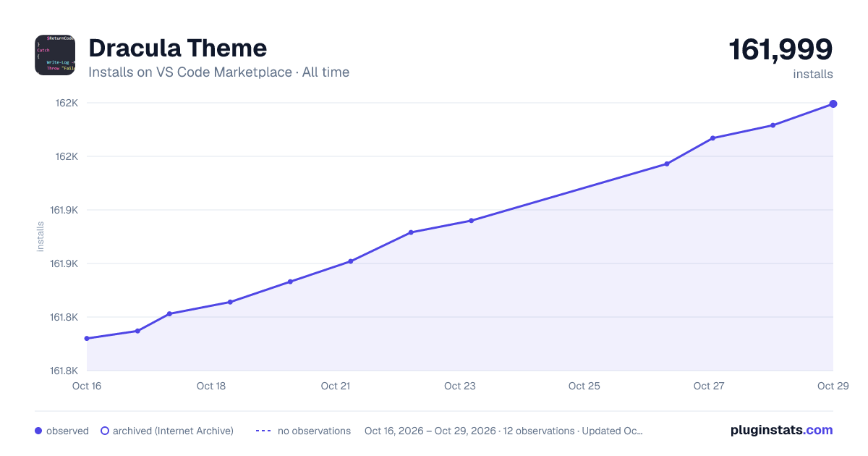Click the large Oct 29 end data point
The height and width of the screenshot is (456, 868).
[833, 104]
